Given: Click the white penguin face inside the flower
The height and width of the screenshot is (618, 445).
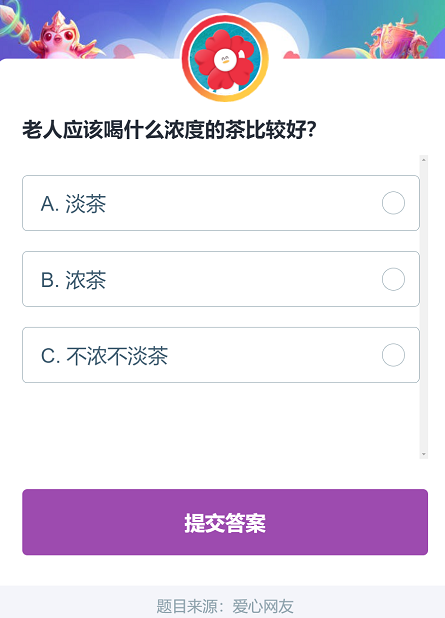Looking at the screenshot, I should pyautogui.click(x=225, y=60).
